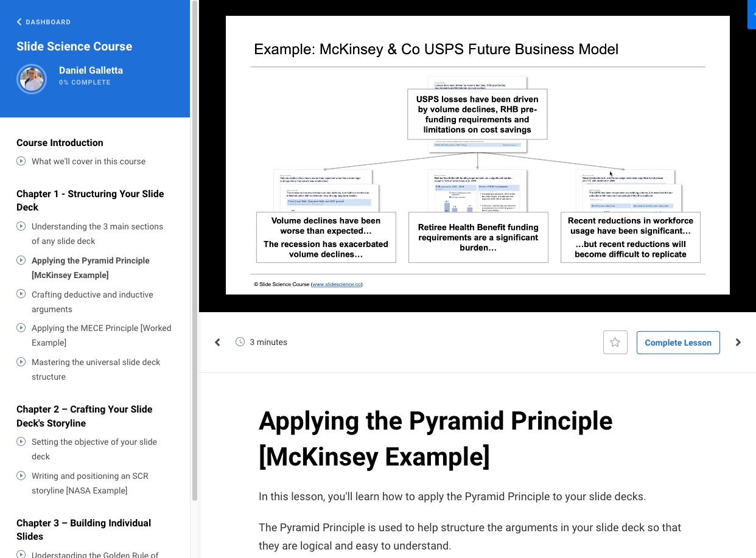Open lesson "What we'll cover in this course"
756x558 pixels.
coord(89,161)
